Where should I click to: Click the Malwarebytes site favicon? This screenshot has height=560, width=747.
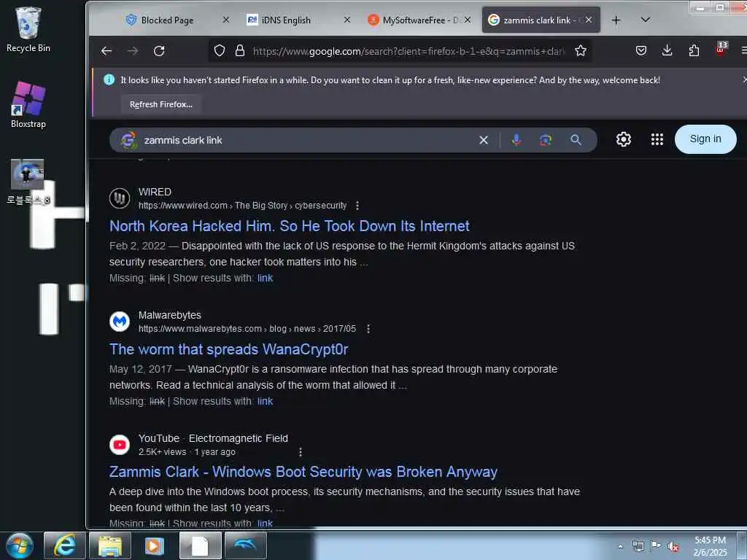coord(120,322)
